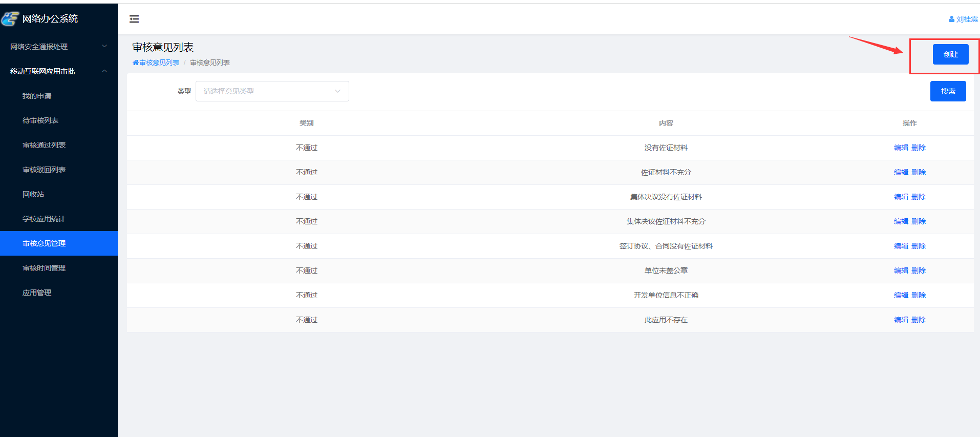Screen dimensions: 980x437
Task: Go to 应用管理 sidebar item
Action: click(x=37, y=293)
